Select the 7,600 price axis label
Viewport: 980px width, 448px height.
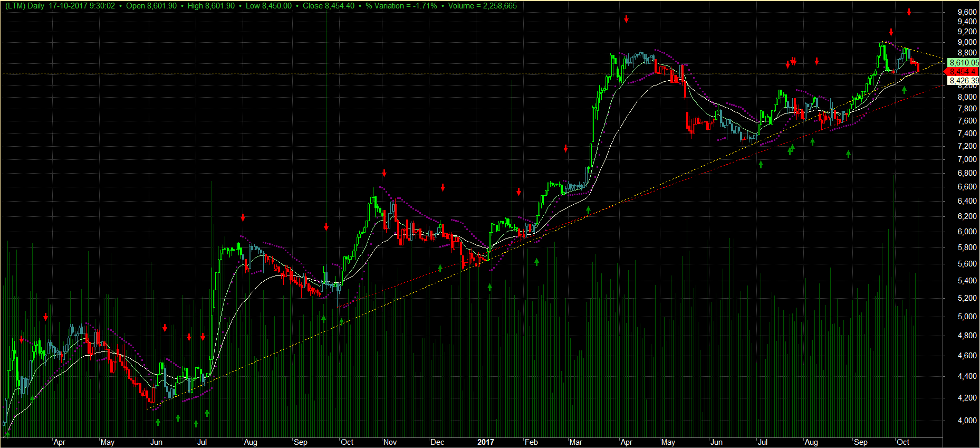pyautogui.click(x=967, y=121)
